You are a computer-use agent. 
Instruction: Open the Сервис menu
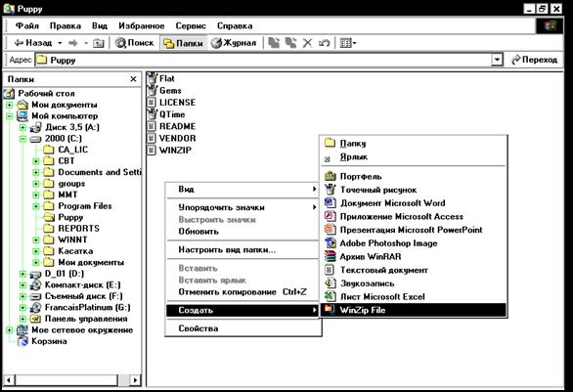(191, 26)
